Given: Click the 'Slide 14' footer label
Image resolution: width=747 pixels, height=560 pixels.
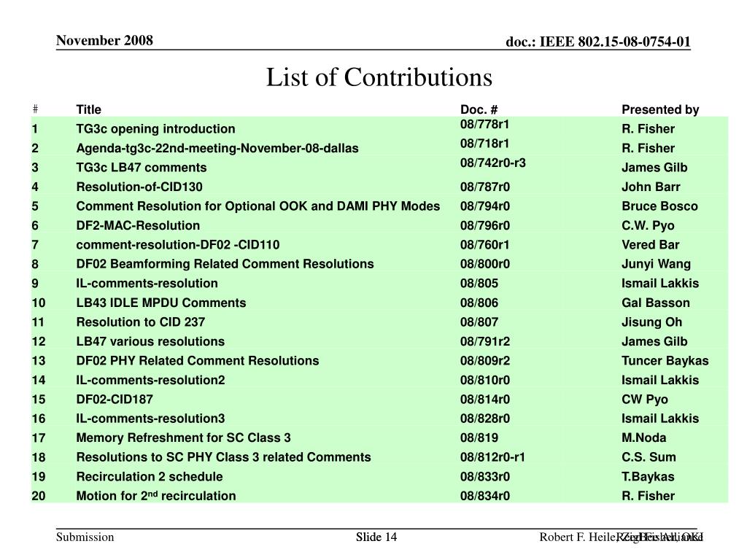Looking at the screenshot, I should [376, 537].
